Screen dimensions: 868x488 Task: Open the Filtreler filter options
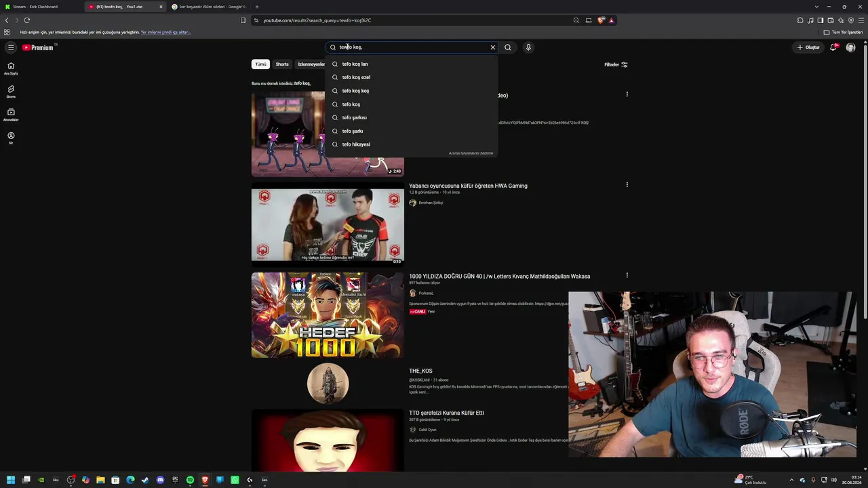tap(616, 64)
